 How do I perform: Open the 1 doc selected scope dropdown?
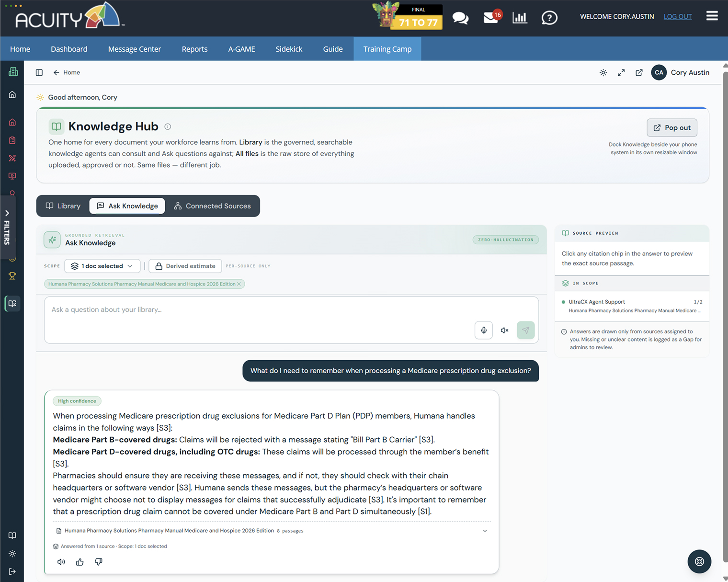(102, 266)
